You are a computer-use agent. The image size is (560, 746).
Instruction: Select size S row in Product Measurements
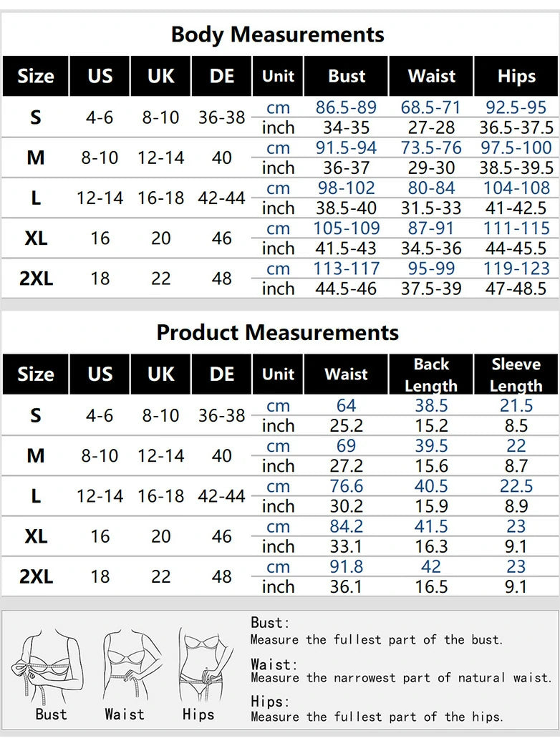[x=36, y=415]
